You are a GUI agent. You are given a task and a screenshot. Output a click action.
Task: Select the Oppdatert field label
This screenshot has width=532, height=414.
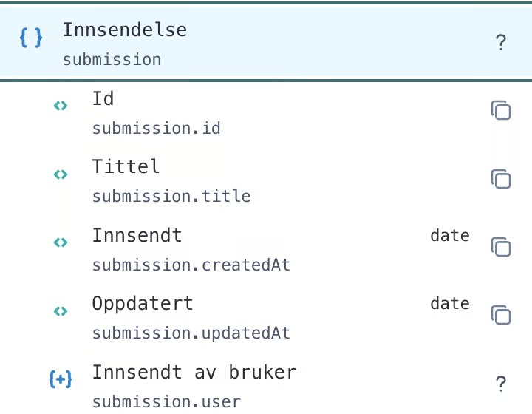pos(143,304)
